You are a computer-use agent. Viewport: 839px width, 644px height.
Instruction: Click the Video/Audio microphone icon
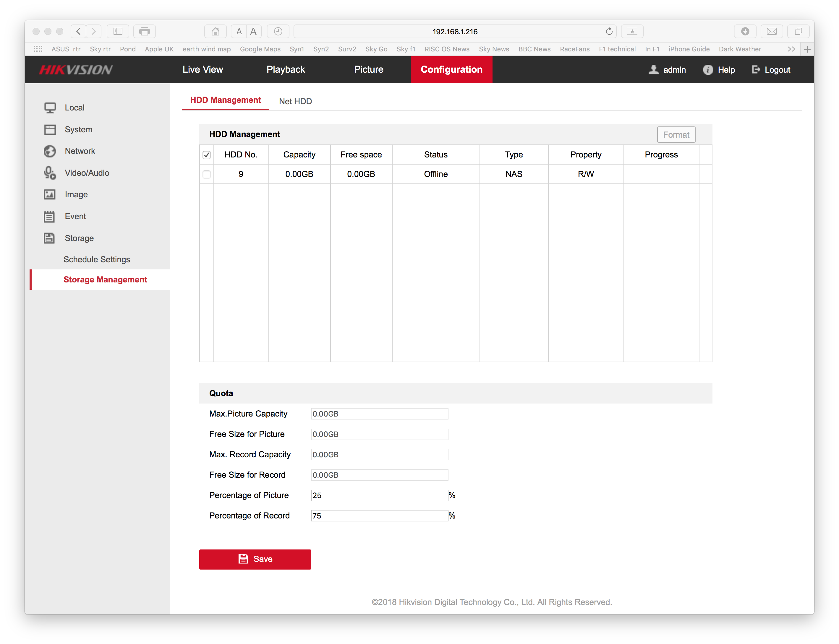[50, 173]
